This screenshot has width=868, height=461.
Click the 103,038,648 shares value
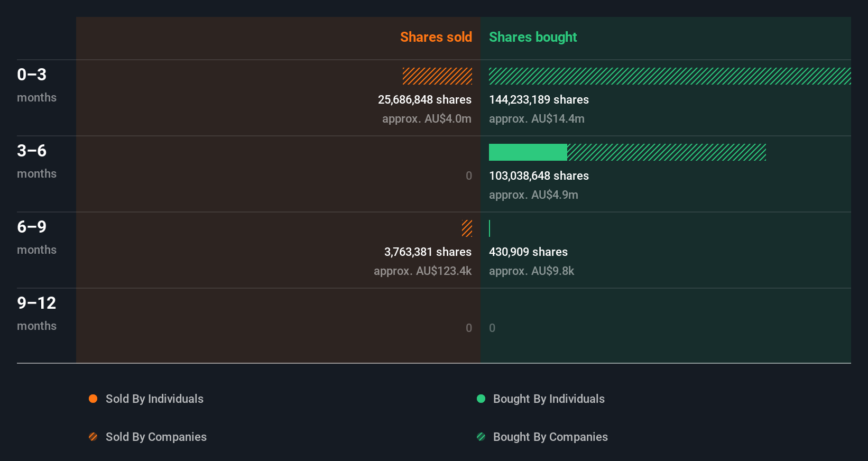pos(539,176)
